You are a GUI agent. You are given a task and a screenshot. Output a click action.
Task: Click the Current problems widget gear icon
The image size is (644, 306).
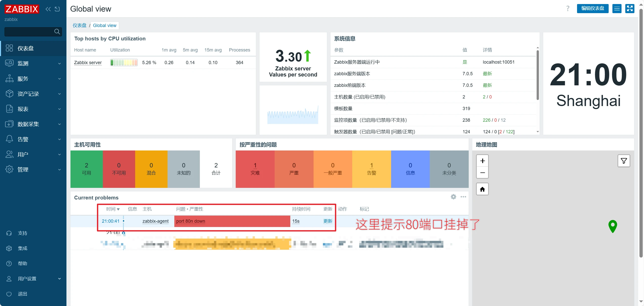[x=453, y=197]
